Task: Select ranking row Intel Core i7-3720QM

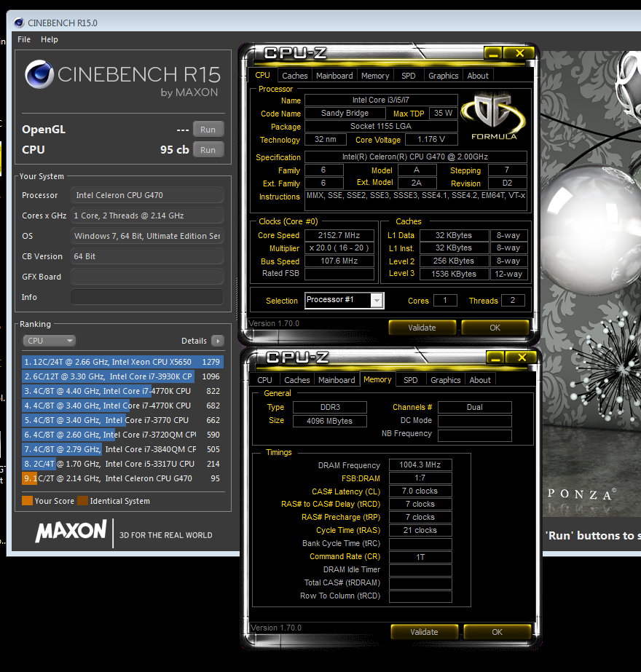Action: click(122, 435)
